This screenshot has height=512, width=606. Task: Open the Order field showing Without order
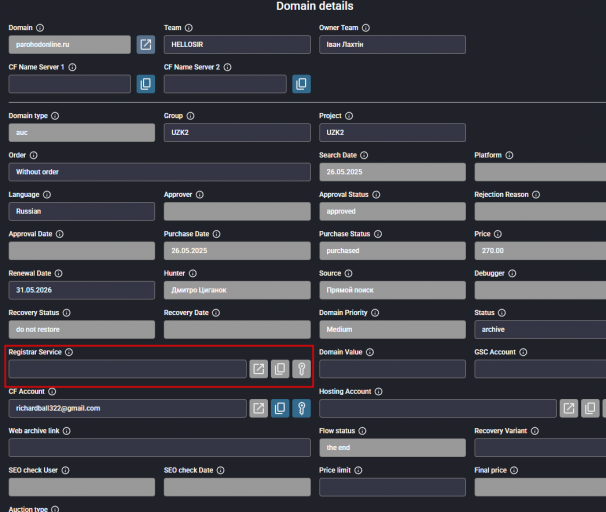pos(160,172)
